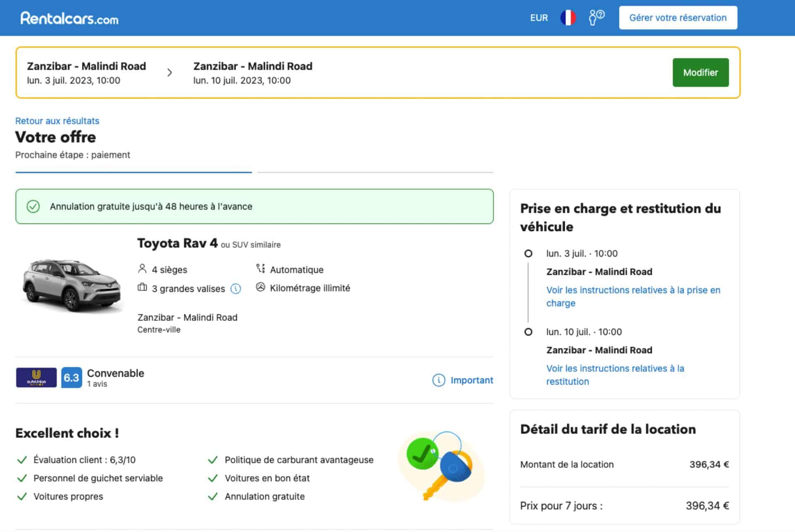This screenshot has width=795, height=532.
Task: Click checkmark beside Évaluation client 6,3/10
Action: click(x=22, y=460)
